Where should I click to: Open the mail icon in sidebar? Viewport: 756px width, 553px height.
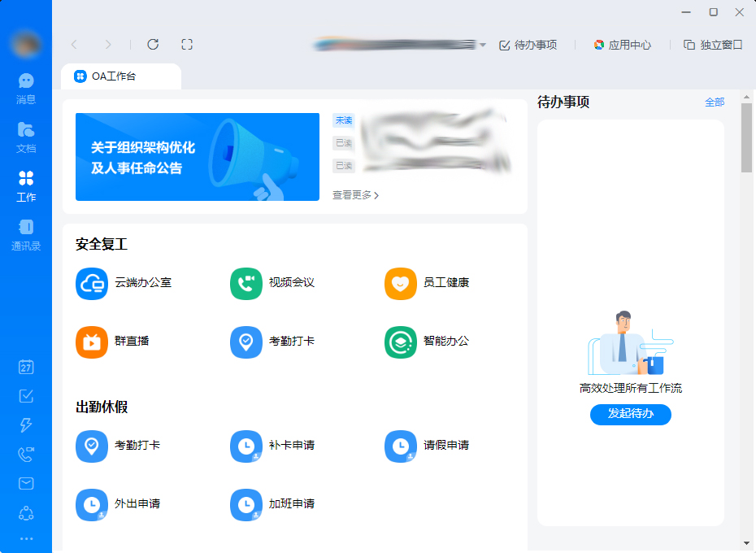click(x=25, y=483)
